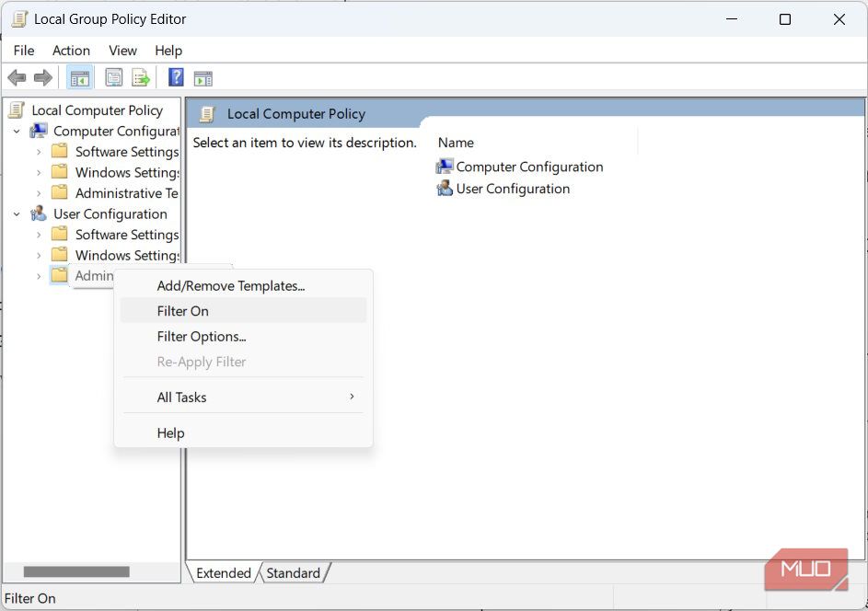Expand the highlighted Admin node under User Configuration
This screenshot has width=868, height=611.
[38, 276]
